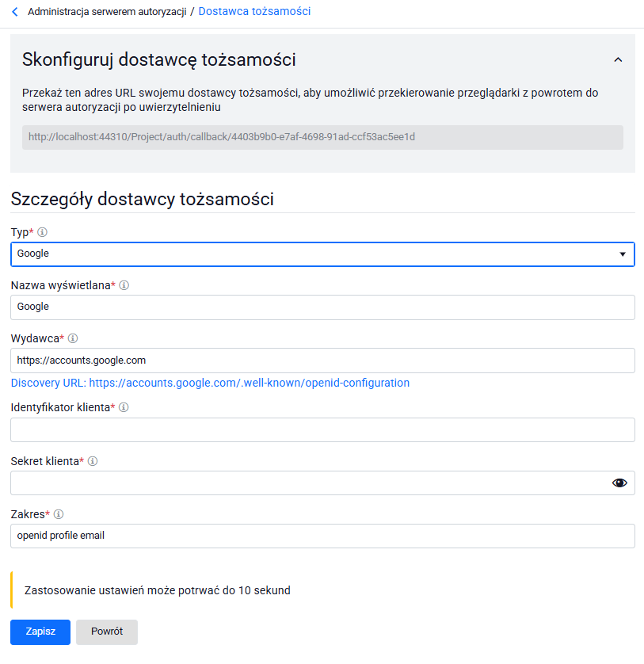Show info for Nazwa wyświetlana
The height and width of the screenshot is (664, 644).
124,285
